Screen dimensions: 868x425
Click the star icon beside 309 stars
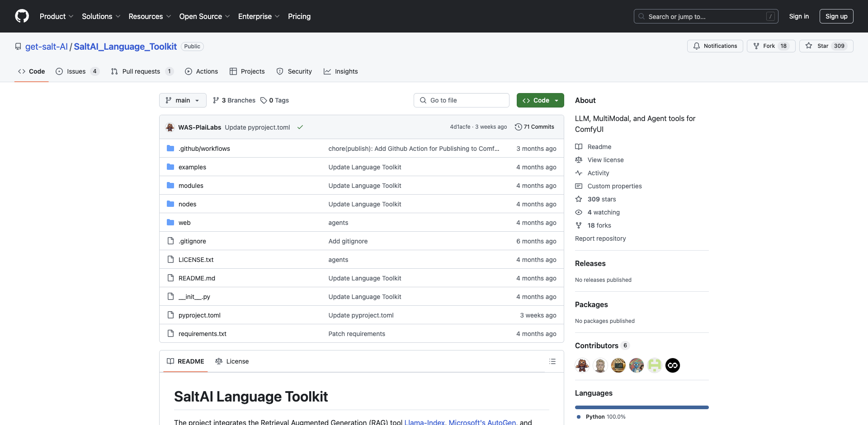[x=579, y=199]
